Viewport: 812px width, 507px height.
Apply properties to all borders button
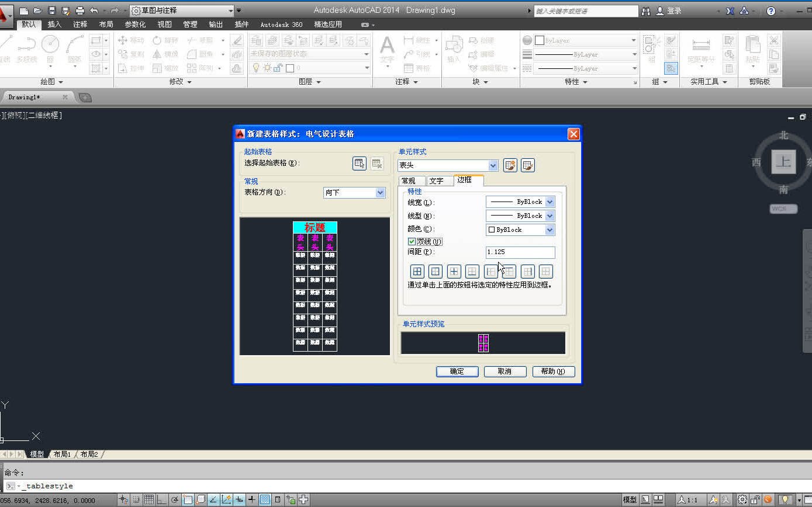(x=417, y=271)
